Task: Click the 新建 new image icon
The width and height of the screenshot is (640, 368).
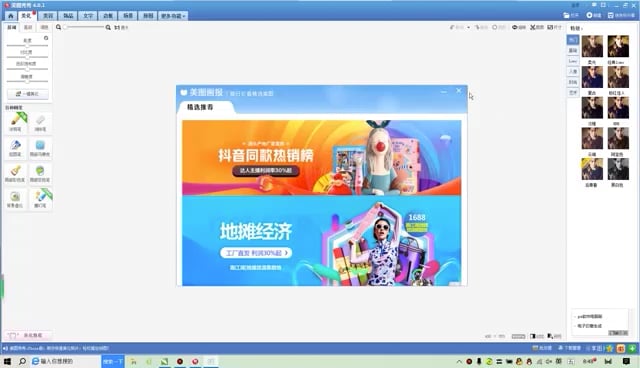Action: (593, 15)
